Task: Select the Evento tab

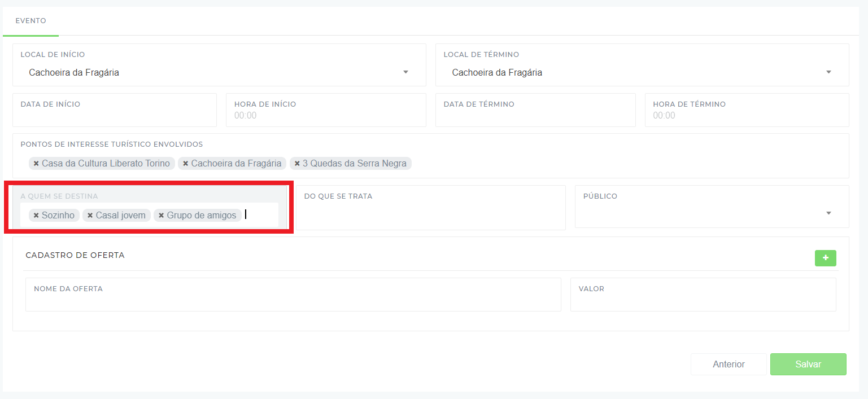Action: [x=30, y=21]
